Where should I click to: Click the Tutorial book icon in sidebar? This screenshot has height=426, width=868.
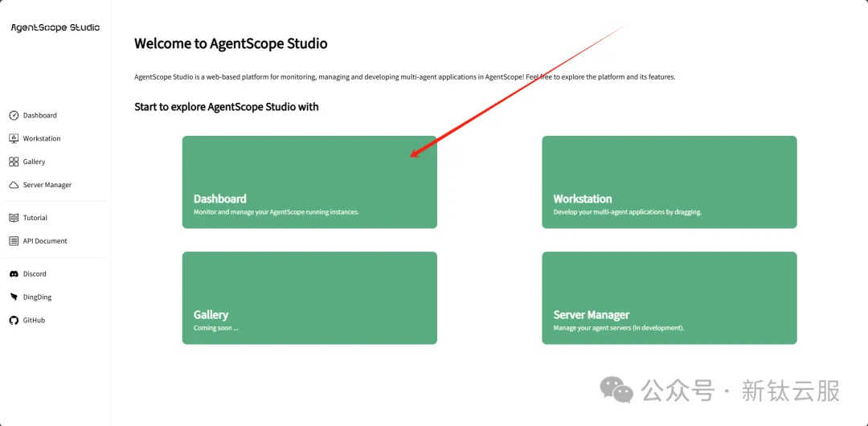click(x=14, y=218)
